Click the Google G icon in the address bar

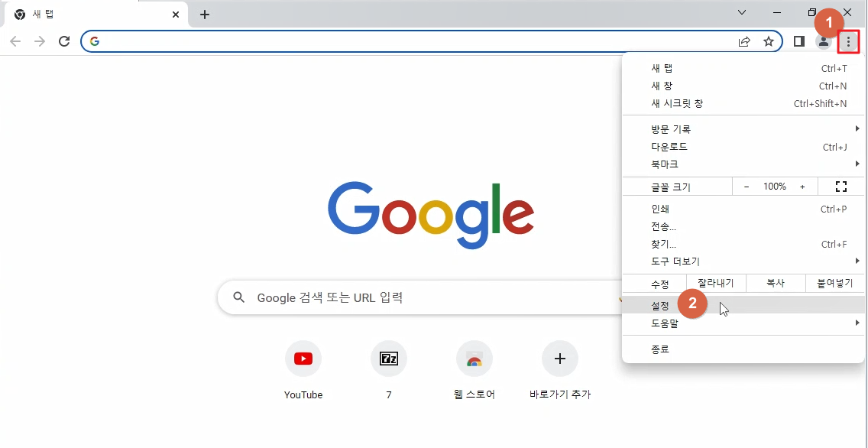pyautogui.click(x=95, y=41)
